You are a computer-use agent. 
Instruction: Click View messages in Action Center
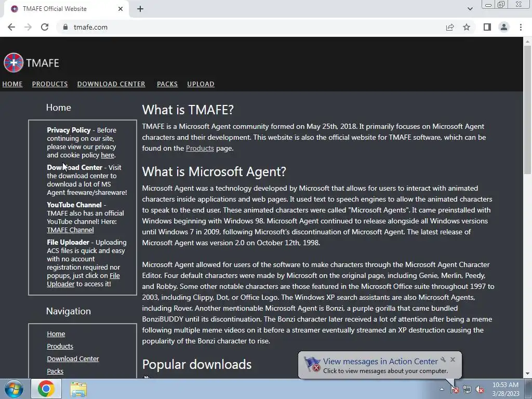tap(380, 362)
